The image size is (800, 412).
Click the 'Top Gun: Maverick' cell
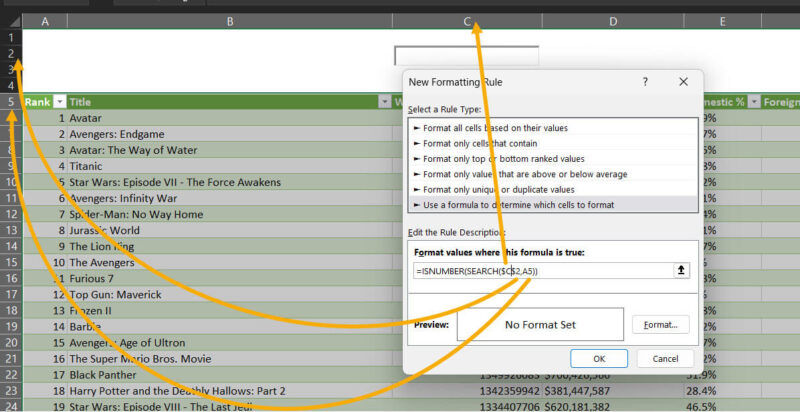point(230,295)
